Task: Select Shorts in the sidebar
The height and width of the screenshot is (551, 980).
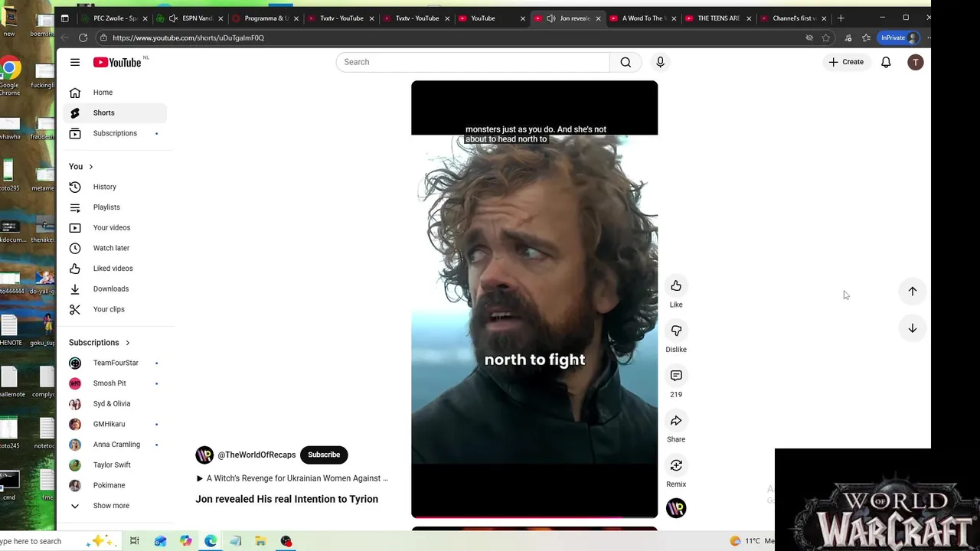Action: pos(115,112)
